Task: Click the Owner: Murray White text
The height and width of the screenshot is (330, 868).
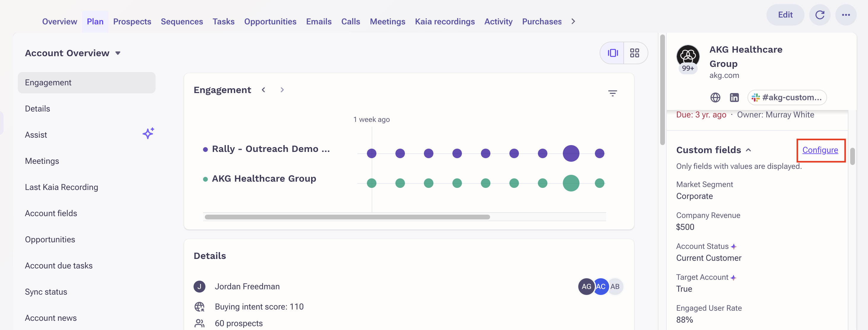Action: coord(775,115)
